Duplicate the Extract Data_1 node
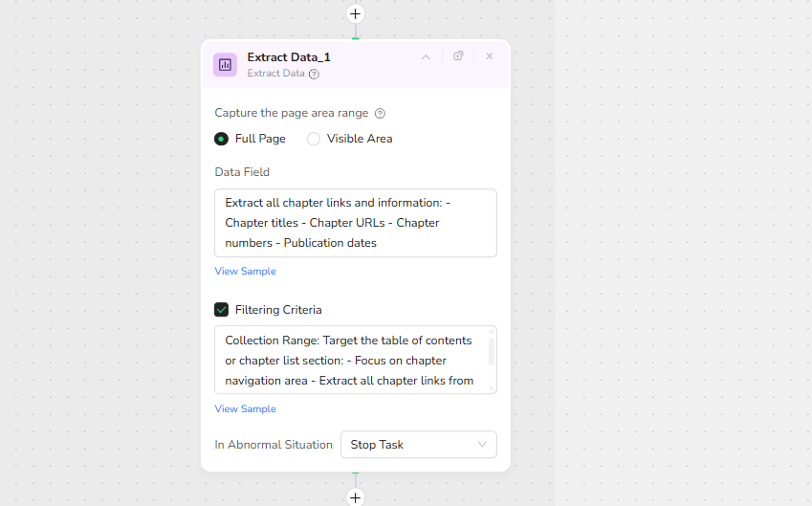This screenshot has width=812, height=506. [x=458, y=56]
